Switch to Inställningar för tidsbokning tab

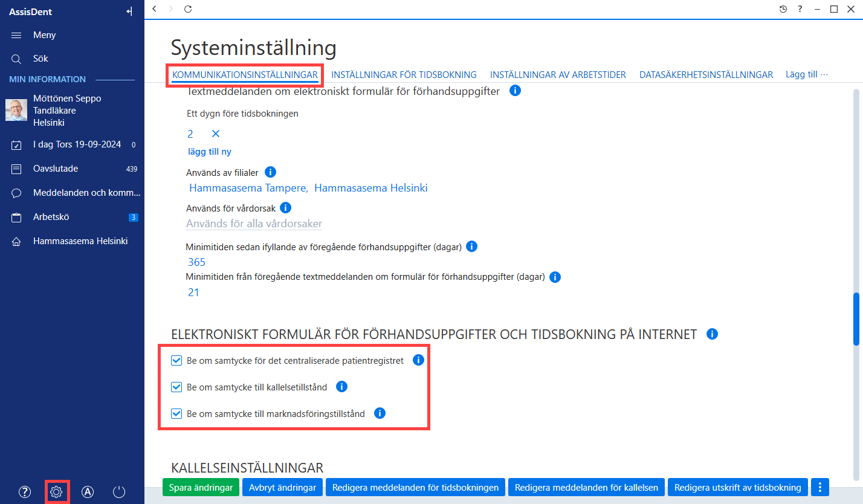coord(404,75)
